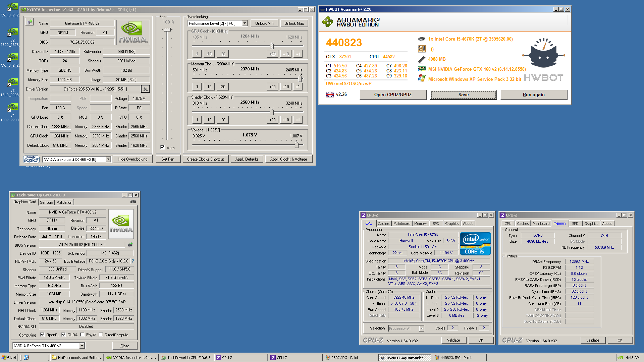The height and width of the screenshot is (362, 644).
Task: Click the Memory Clock slider handle
Action: pos(300,79)
